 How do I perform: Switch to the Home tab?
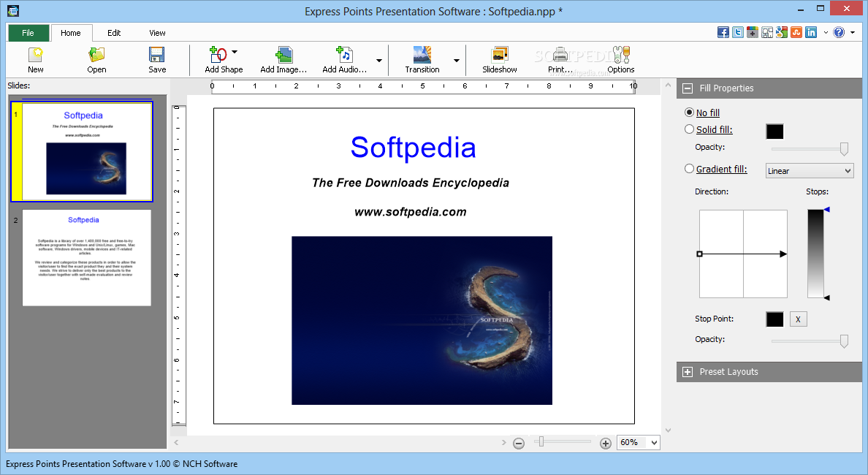(71, 33)
